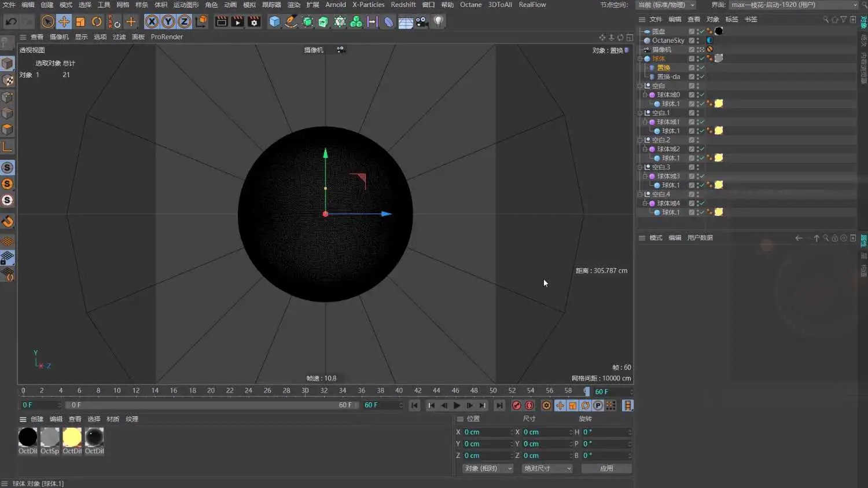Screen dimensions: 868x488
Task: Collapse the 空白.2 null group
Action: (640, 140)
